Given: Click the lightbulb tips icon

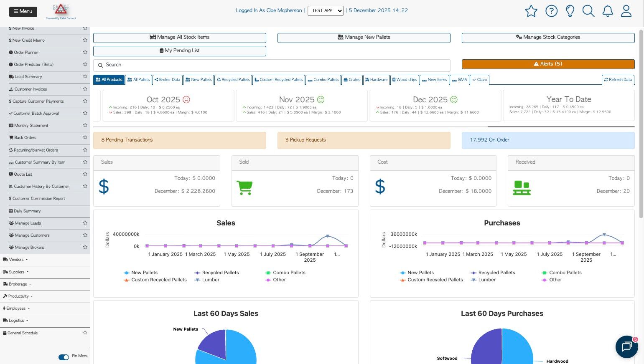Looking at the screenshot, I should coord(570,11).
